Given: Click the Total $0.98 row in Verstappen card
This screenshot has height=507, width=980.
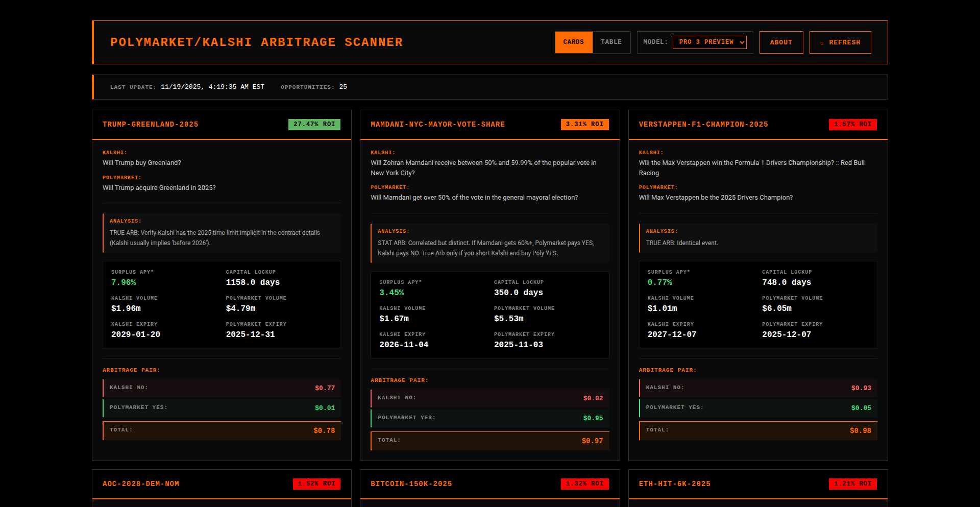Looking at the screenshot, I should click(x=757, y=430).
